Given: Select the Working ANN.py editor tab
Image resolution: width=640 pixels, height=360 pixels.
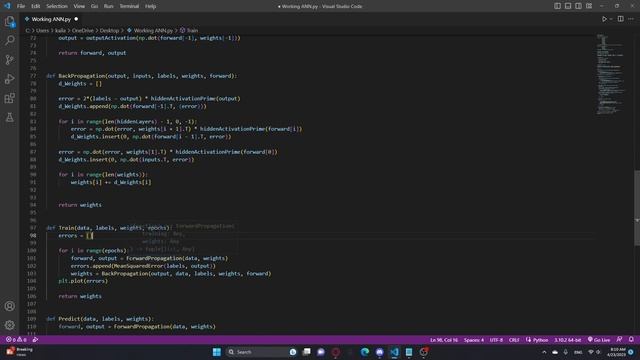Looking at the screenshot, I should [x=51, y=19].
